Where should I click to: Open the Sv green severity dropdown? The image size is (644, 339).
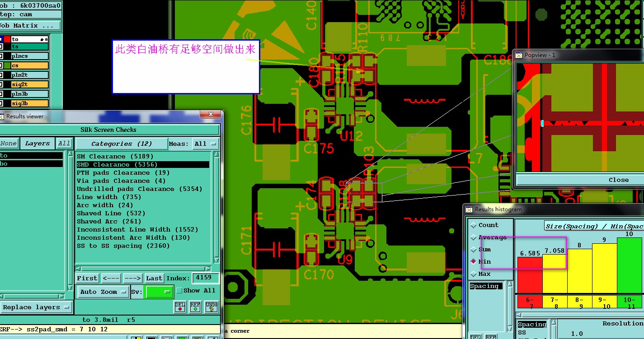click(159, 292)
